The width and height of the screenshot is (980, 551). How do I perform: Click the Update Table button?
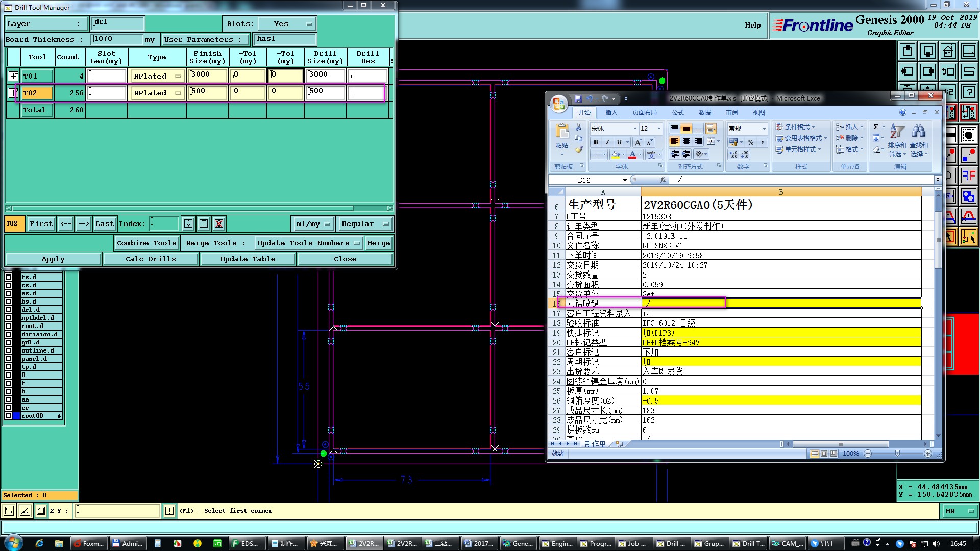tap(248, 259)
